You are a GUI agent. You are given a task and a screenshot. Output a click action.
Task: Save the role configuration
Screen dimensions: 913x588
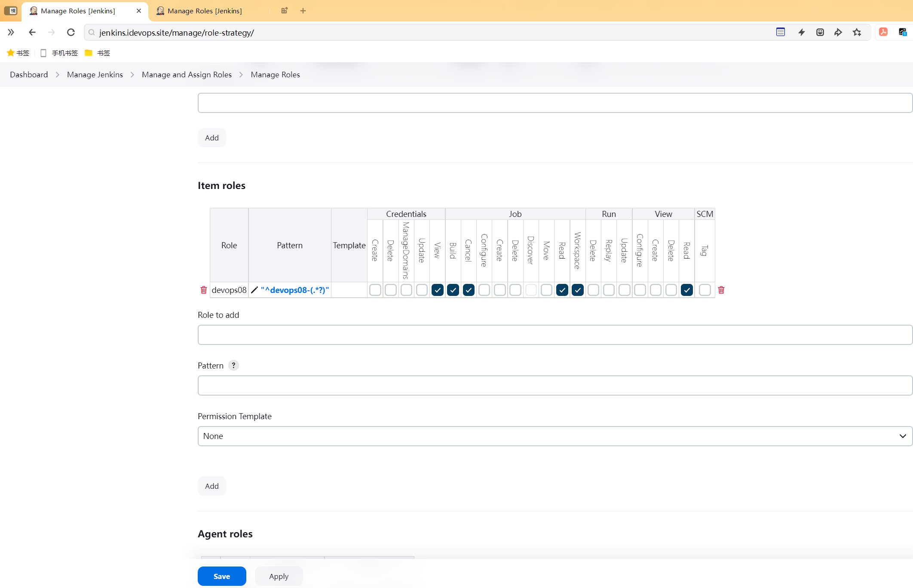click(x=222, y=576)
